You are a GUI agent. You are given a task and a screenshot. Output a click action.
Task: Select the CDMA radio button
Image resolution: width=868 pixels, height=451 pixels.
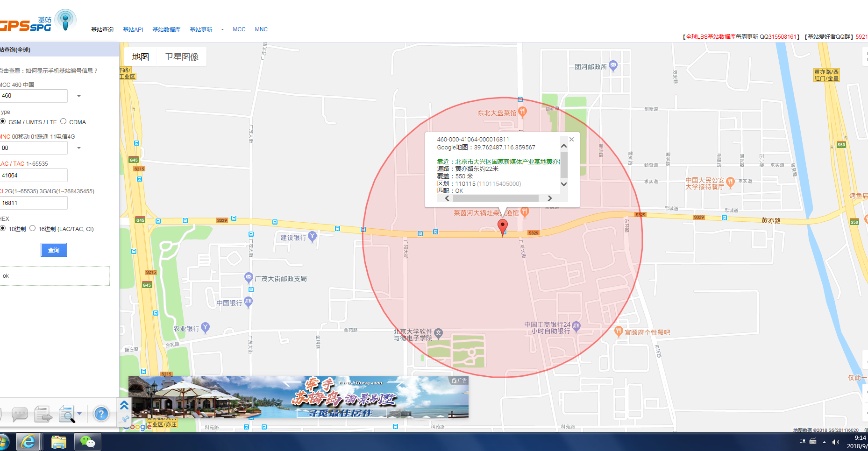[64, 121]
